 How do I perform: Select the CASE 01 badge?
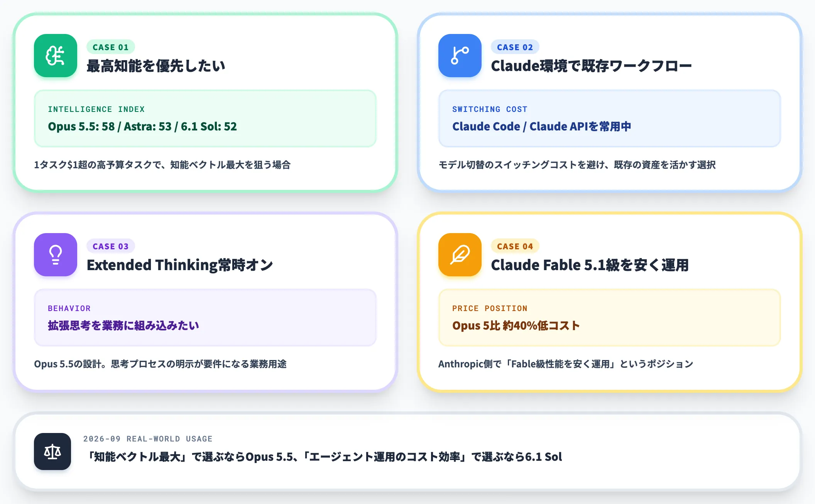tap(110, 47)
